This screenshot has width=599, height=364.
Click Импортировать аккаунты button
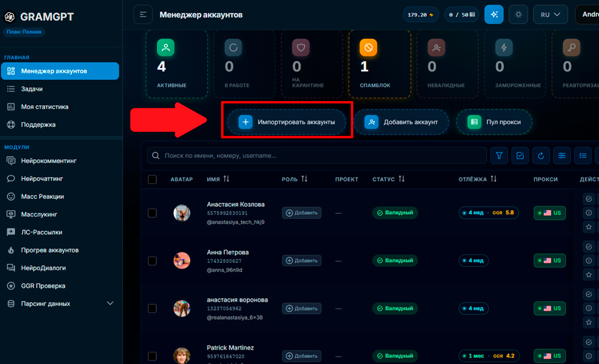pos(286,122)
